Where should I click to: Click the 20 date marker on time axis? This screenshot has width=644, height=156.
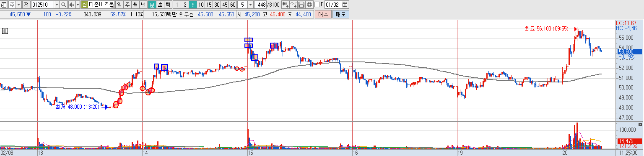[565, 153]
